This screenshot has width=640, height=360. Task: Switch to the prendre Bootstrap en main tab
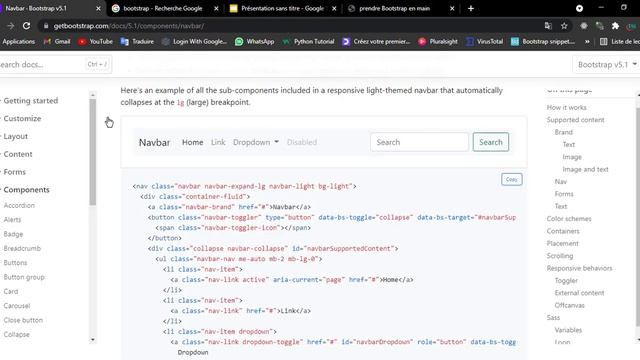(x=394, y=8)
